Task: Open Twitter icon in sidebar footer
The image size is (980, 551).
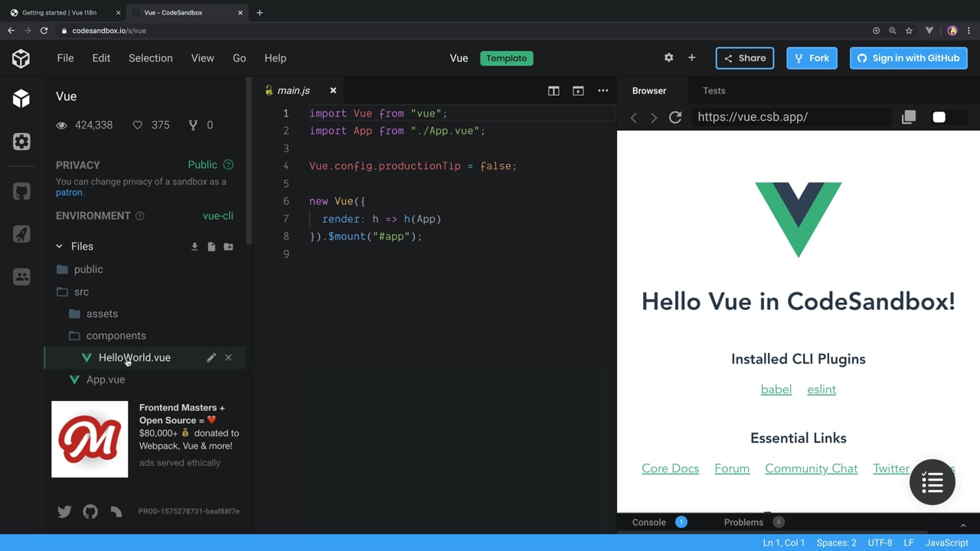Action: [64, 511]
